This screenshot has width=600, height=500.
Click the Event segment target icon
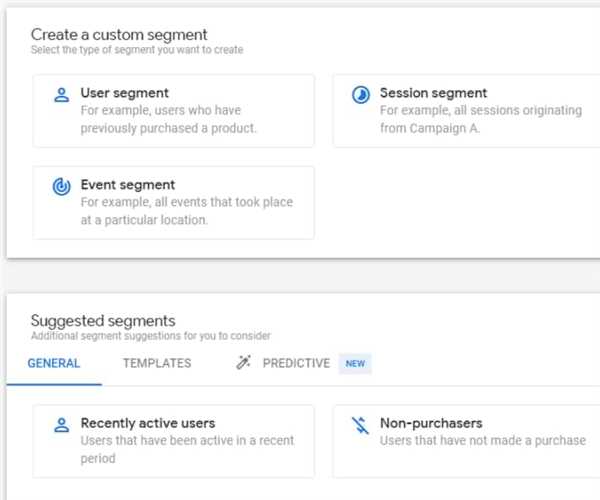pos(62,187)
